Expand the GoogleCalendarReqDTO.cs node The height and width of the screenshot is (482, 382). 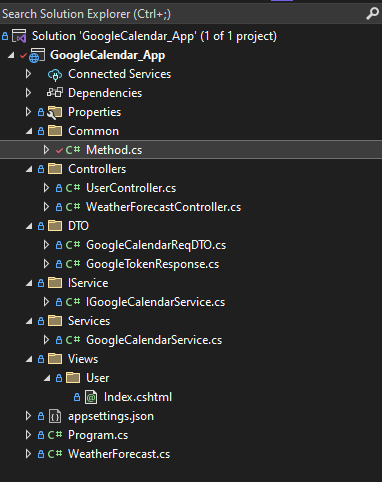point(47,245)
